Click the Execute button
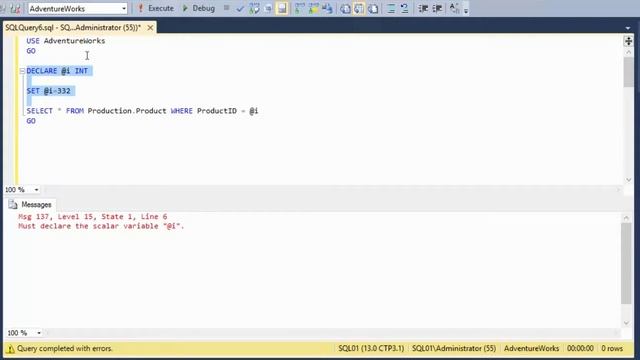The image size is (640, 360). click(156, 8)
